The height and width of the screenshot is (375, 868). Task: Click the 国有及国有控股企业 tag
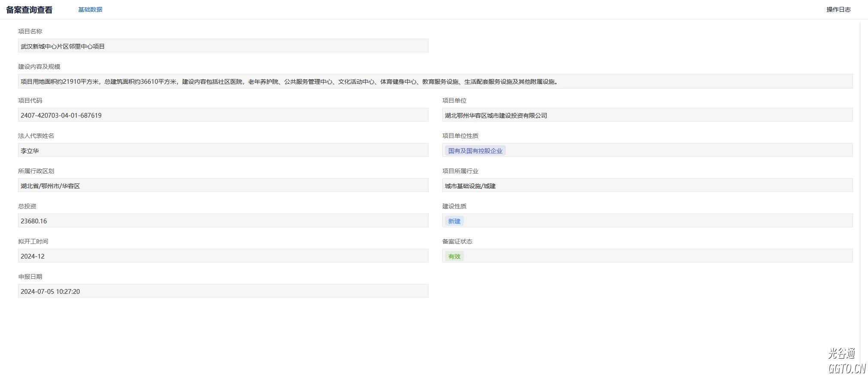(x=475, y=150)
